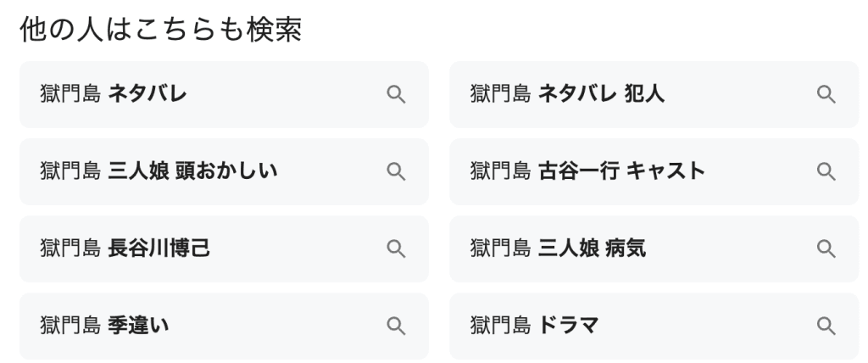
Task: Select 獄門島 三人娘 頭おかしい suggestion
Action: click(x=159, y=171)
